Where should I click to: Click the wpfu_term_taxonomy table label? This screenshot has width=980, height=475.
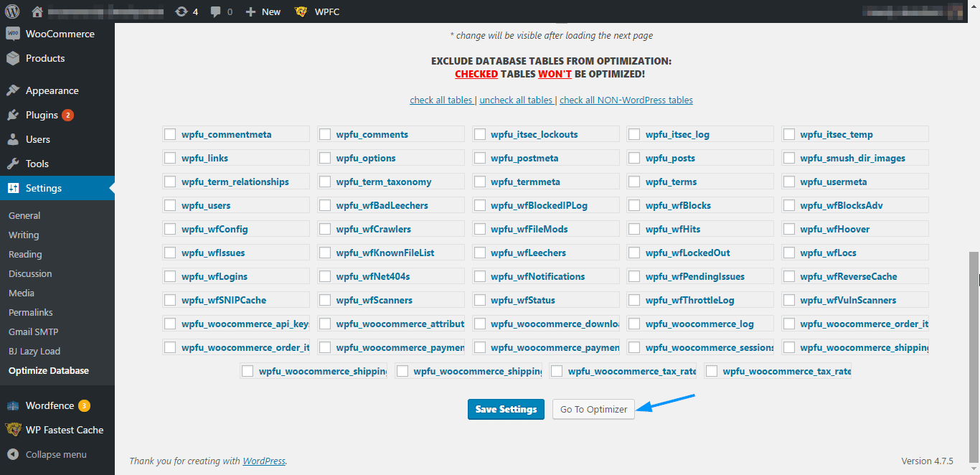[x=384, y=182]
